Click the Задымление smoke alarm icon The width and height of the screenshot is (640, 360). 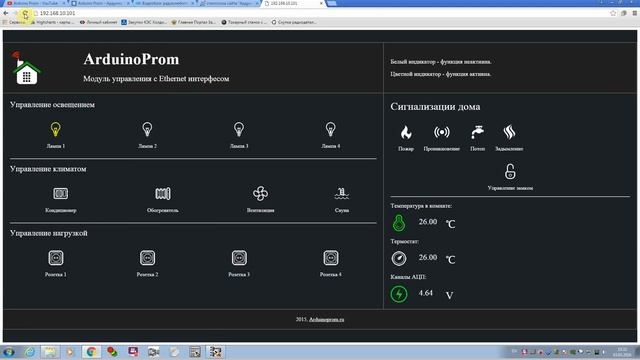509,132
